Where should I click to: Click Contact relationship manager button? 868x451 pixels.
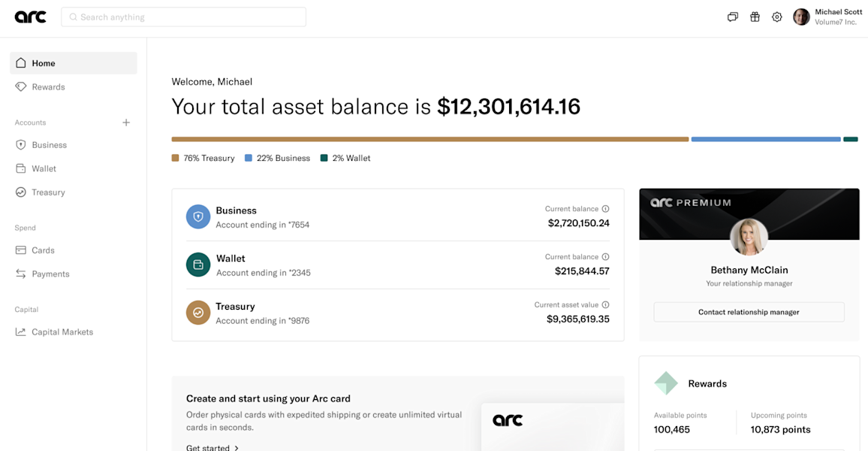pyautogui.click(x=749, y=312)
